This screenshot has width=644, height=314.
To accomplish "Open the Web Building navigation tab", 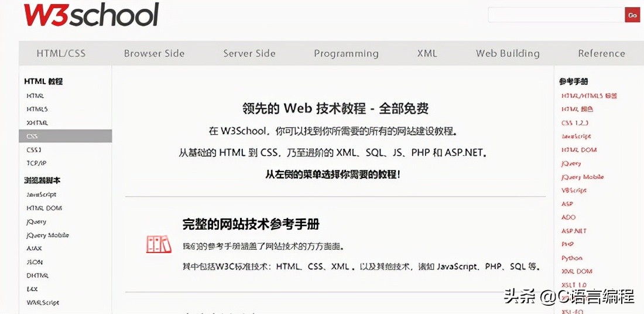I will click(x=508, y=54).
